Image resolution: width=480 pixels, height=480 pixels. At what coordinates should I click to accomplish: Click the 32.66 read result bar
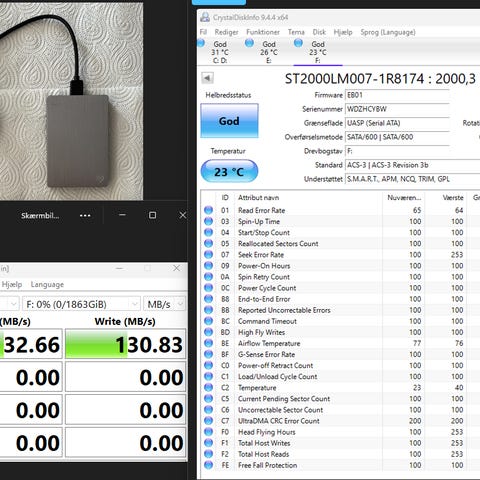(31, 344)
